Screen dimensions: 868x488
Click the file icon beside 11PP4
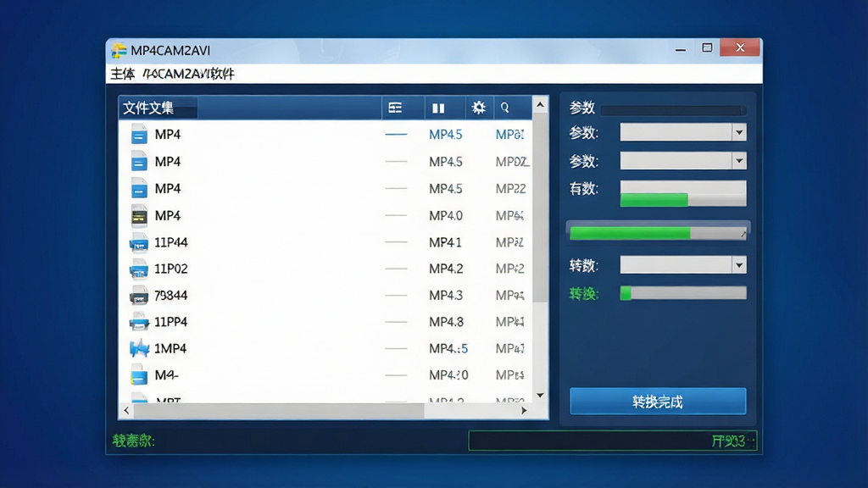pos(139,322)
